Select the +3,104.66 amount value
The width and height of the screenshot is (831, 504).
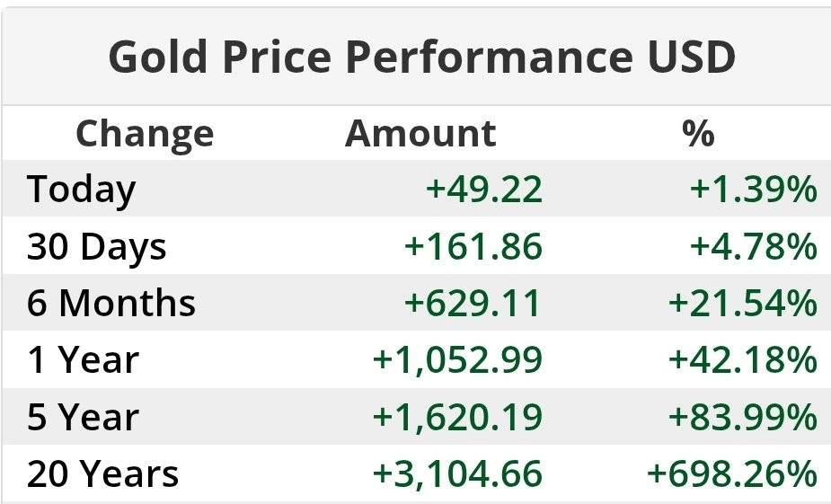(x=458, y=474)
